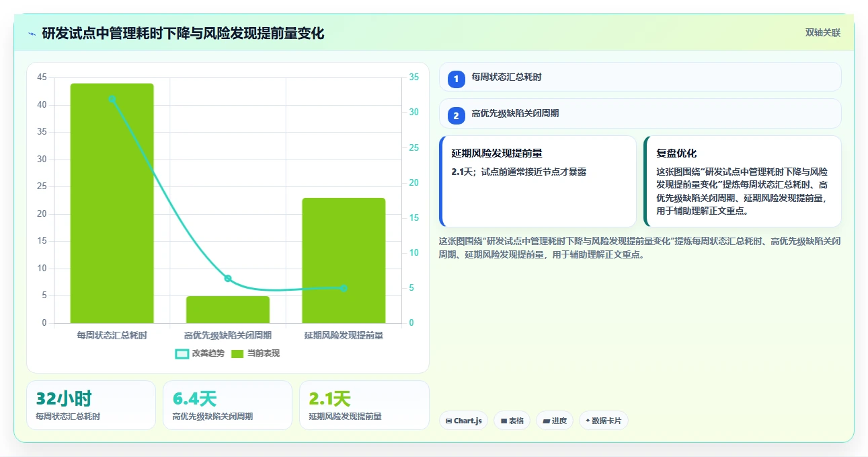Viewport: 868px width, 457px height.
Task: Click text 2.1天；试点前通常接近节点才暴露
Action: point(519,172)
